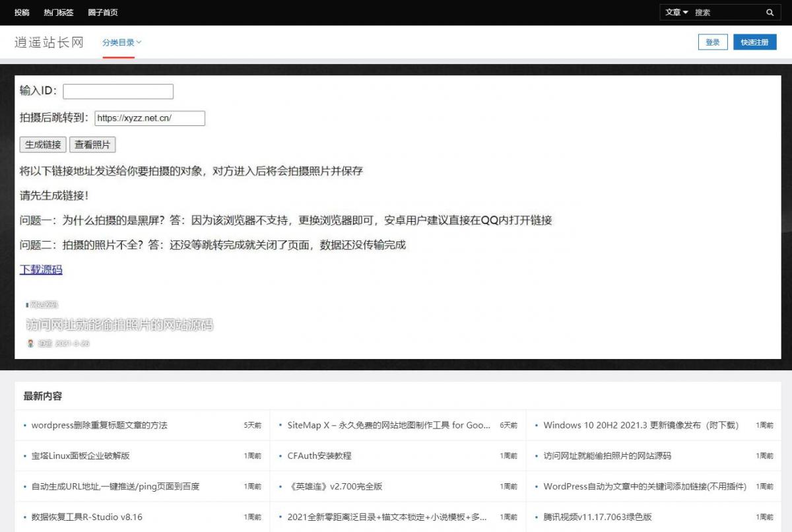The height and width of the screenshot is (532, 792).
Task: Open the featured post title 访问网址就能偷拍照片的网站源码
Action: click(x=119, y=325)
